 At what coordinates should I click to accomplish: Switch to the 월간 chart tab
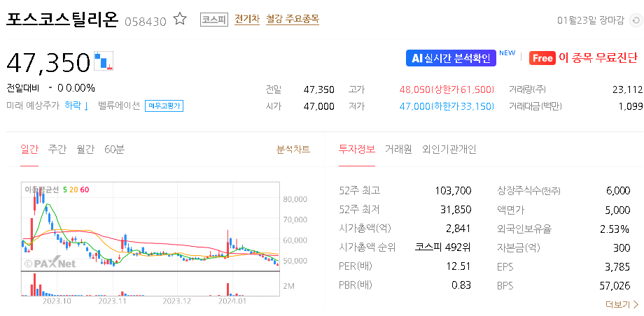coord(85,150)
